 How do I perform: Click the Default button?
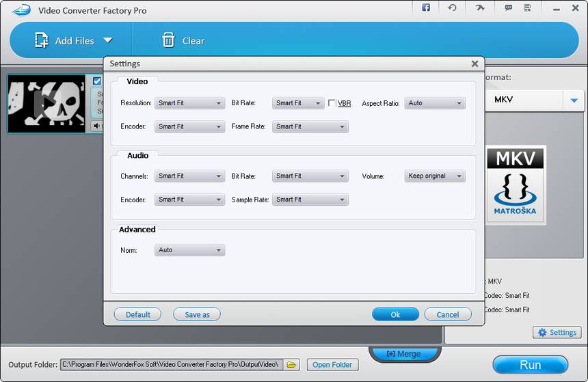tap(137, 314)
